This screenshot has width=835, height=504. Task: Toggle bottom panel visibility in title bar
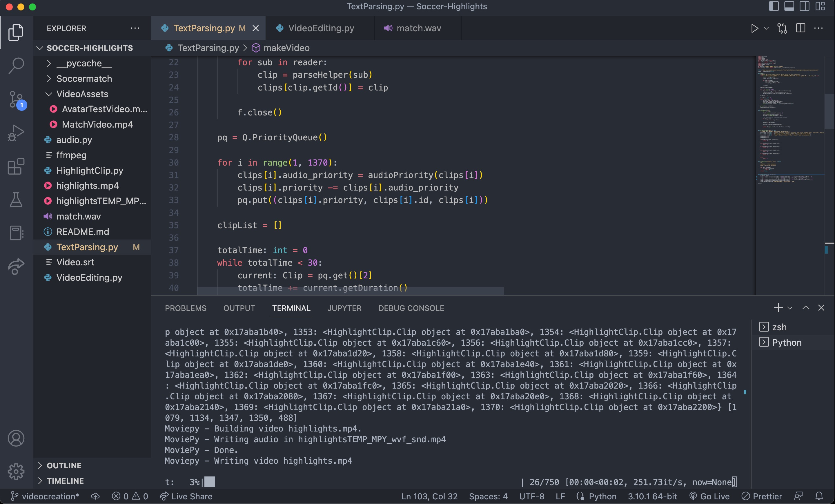789,6
